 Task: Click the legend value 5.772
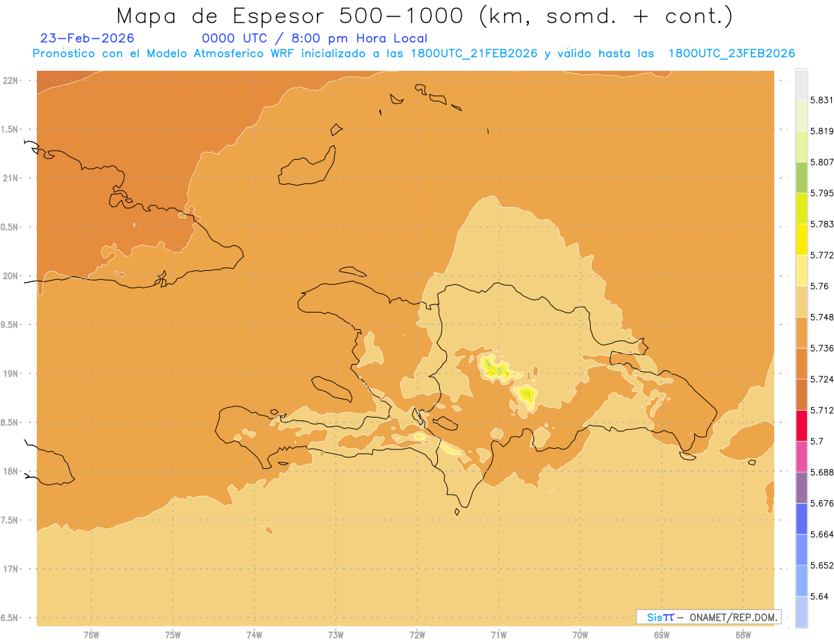[821, 255]
